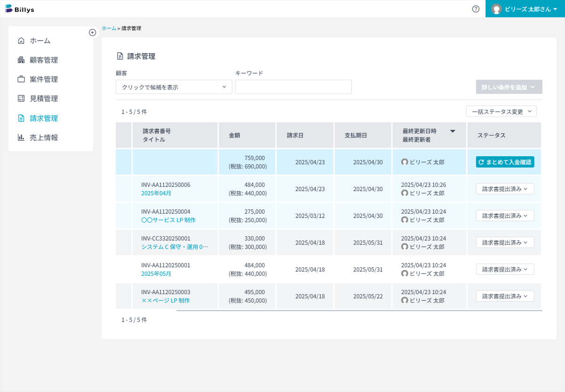
Task: Open status dropdown for INV-AA1120250003
Action: tap(505, 296)
